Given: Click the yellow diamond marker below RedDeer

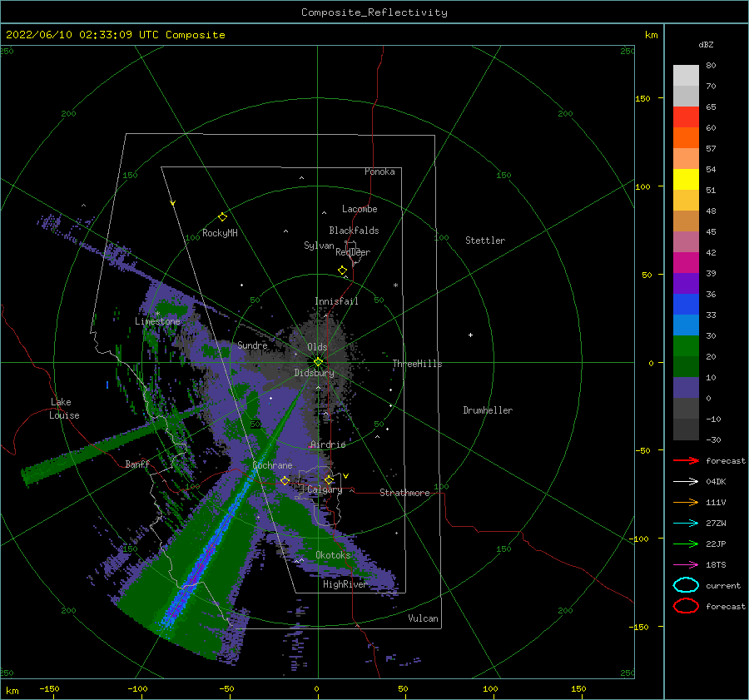Looking at the screenshot, I should [343, 271].
